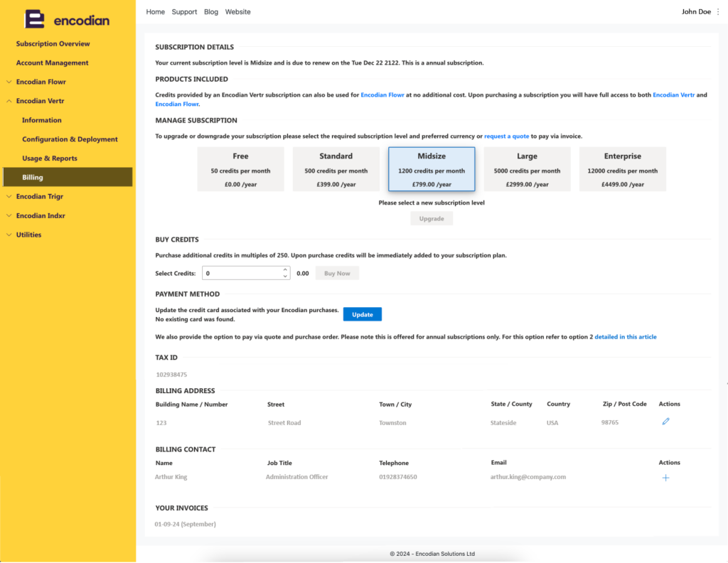Select the Enterprise subscription plan card
Image resolution: width=728 pixels, height=563 pixels.
point(622,168)
